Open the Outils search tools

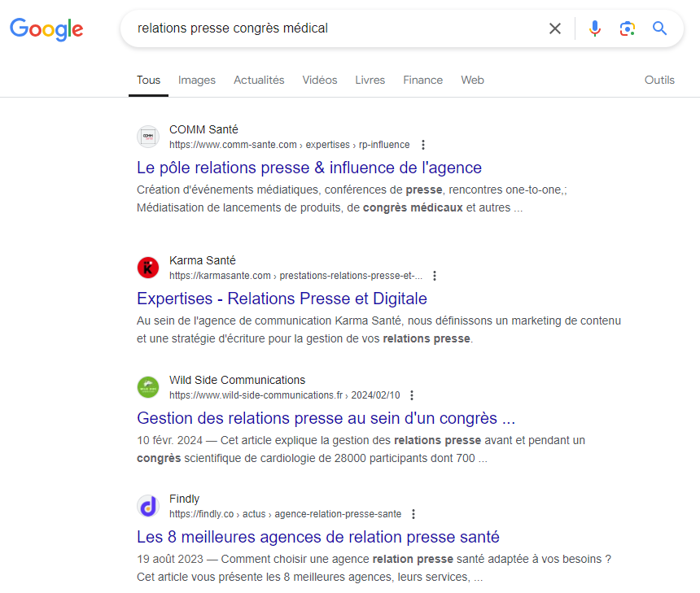tap(659, 81)
